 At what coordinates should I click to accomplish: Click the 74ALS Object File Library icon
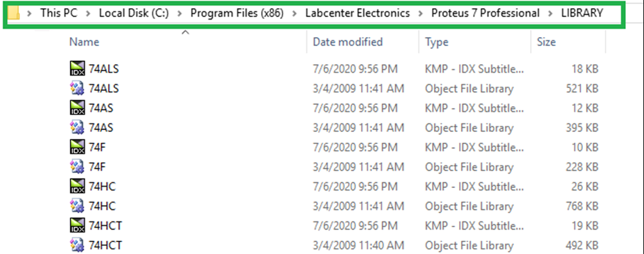[77, 89]
